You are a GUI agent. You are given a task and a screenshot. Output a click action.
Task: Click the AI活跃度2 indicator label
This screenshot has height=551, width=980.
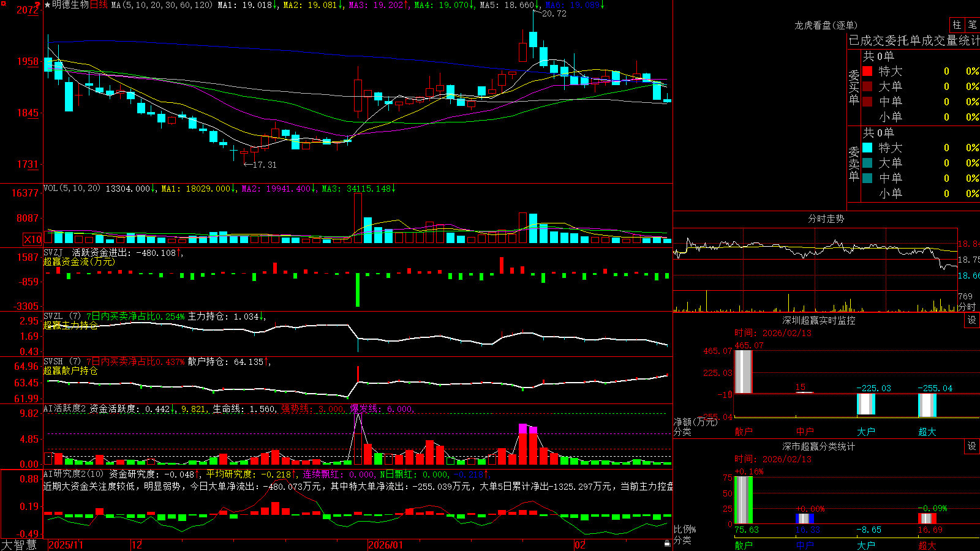[x=65, y=408]
